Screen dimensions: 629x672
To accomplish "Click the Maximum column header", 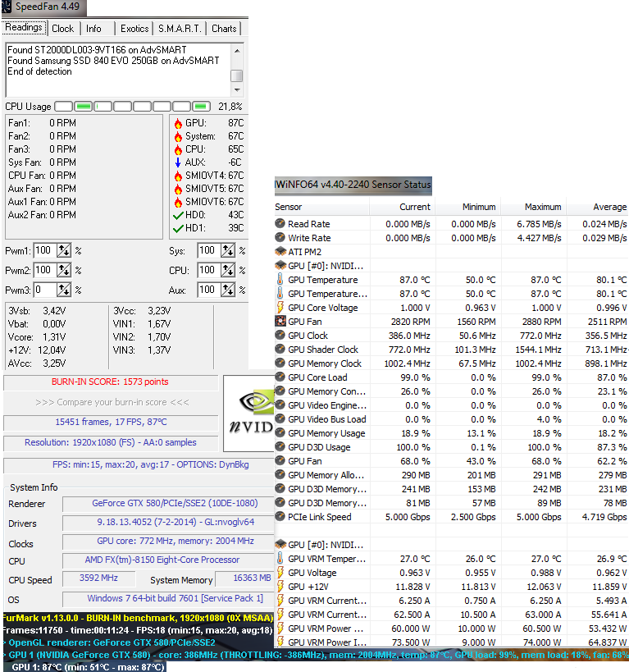I will coord(543,207).
